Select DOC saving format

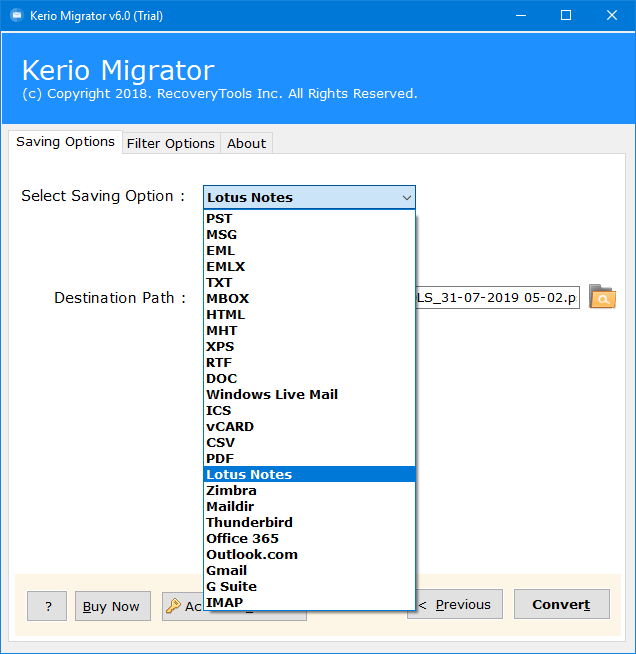309,378
